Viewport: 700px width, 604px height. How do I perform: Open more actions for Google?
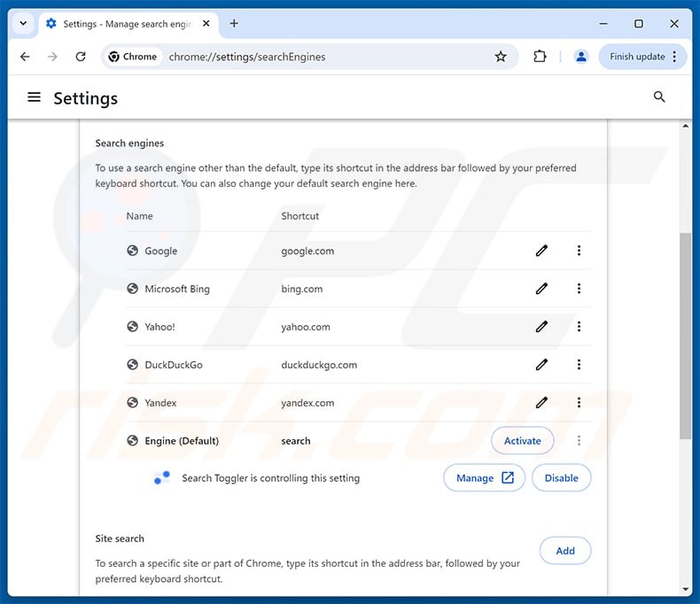(579, 251)
